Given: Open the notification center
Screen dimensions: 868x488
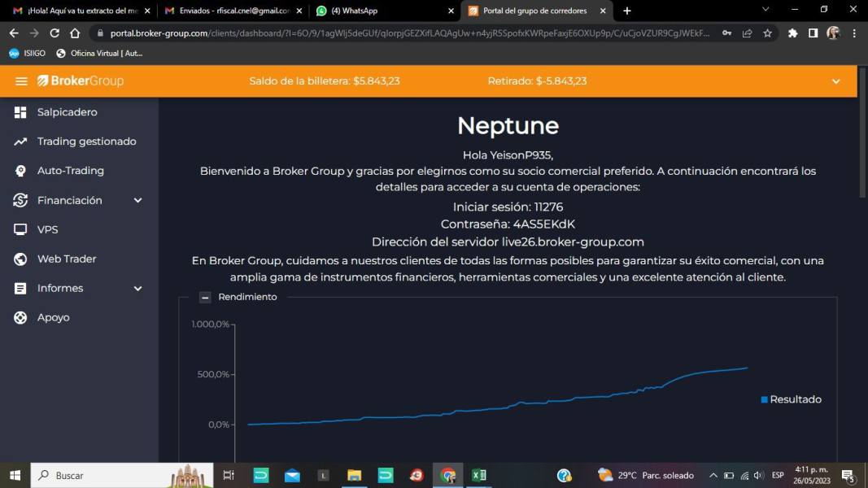Looking at the screenshot, I should [848, 475].
